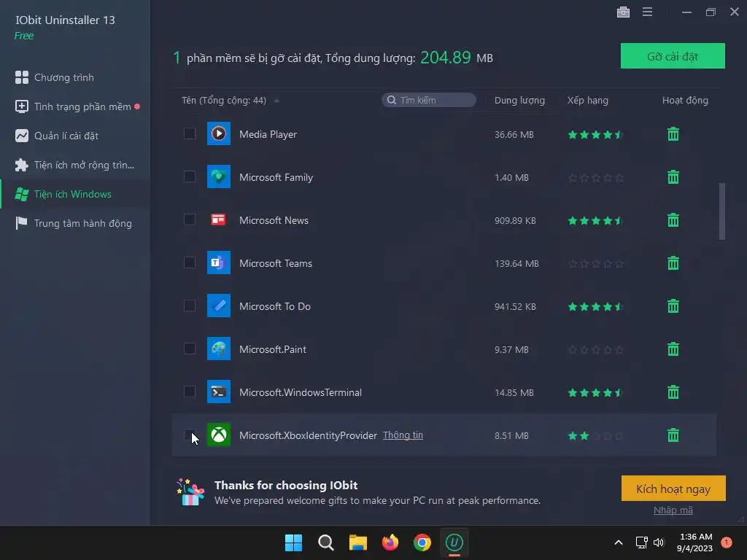Screen dimensions: 747x560
Task: Click the Gỡ cài đặt button
Action: [x=673, y=56]
